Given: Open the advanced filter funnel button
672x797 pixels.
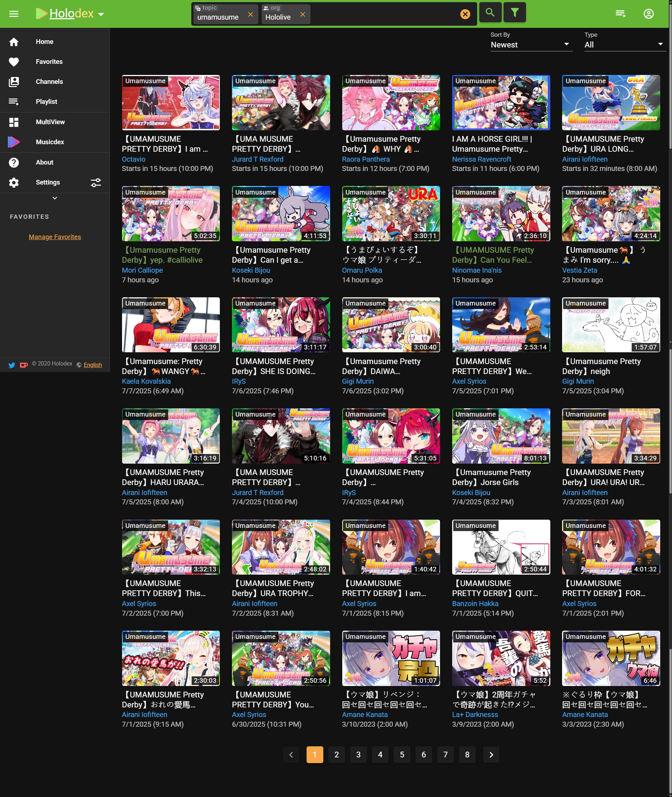Looking at the screenshot, I should (514, 12).
